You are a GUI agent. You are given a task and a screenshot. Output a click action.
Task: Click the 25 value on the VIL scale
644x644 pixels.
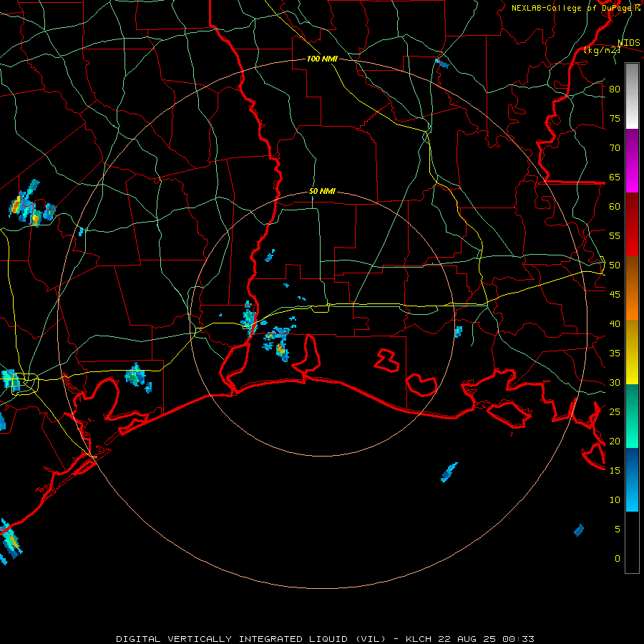click(615, 412)
